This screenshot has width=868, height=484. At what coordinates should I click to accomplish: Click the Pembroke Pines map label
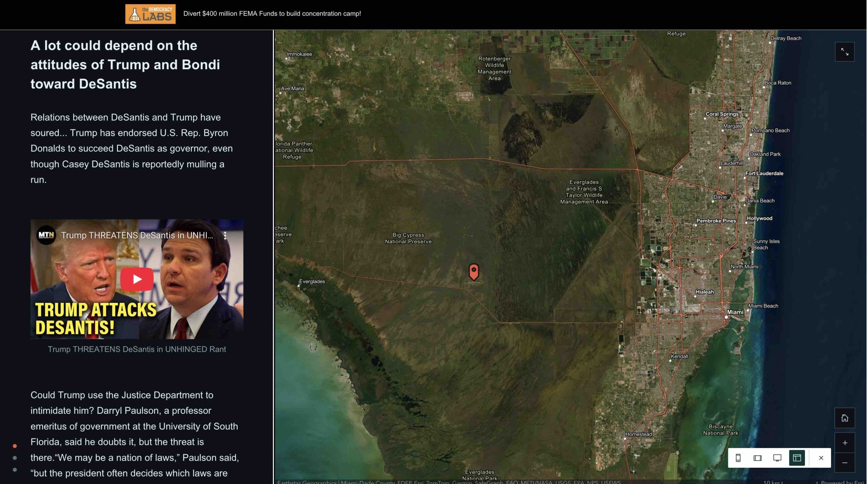pyautogui.click(x=716, y=221)
